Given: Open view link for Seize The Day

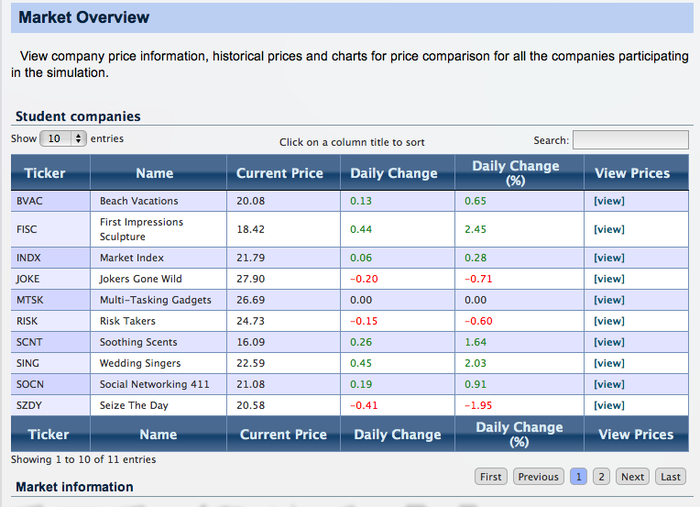Looking at the screenshot, I should (609, 405).
